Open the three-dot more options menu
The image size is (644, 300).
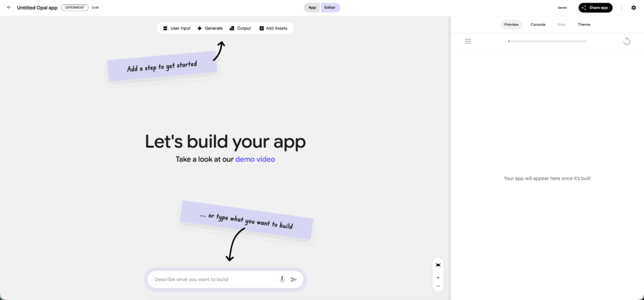tap(621, 8)
